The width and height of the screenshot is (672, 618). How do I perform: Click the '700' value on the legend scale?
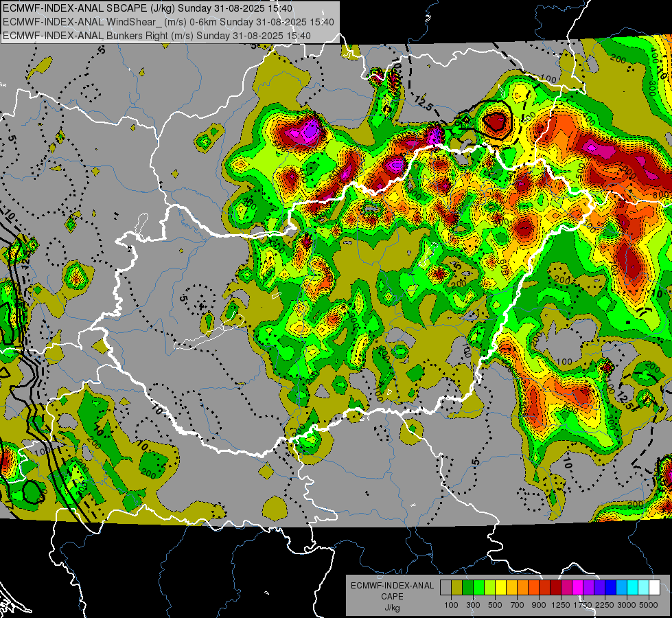point(518,605)
